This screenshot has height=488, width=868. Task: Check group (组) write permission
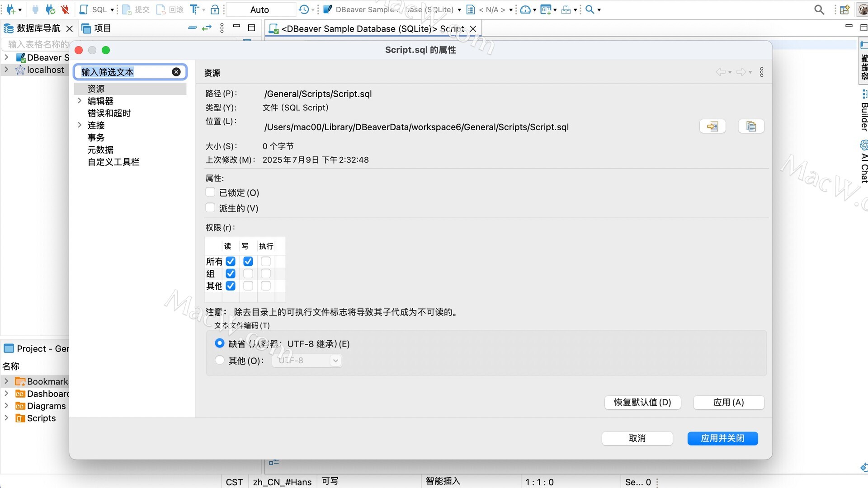click(248, 274)
